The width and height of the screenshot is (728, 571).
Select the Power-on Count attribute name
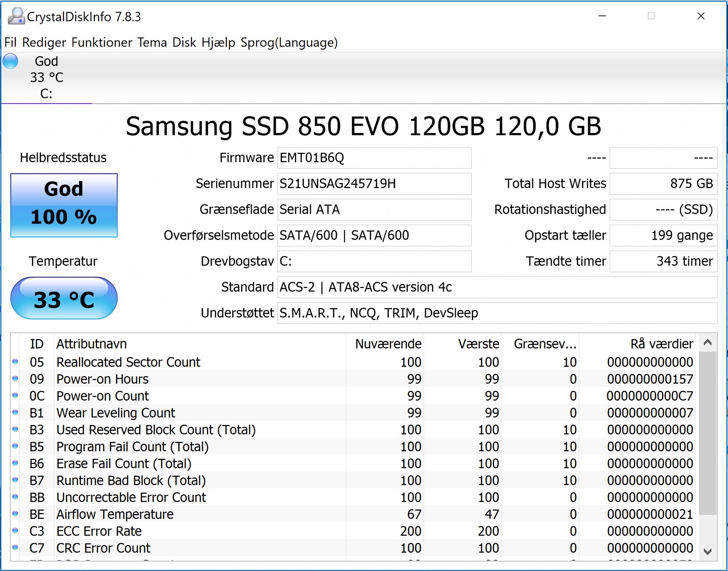tap(103, 396)
